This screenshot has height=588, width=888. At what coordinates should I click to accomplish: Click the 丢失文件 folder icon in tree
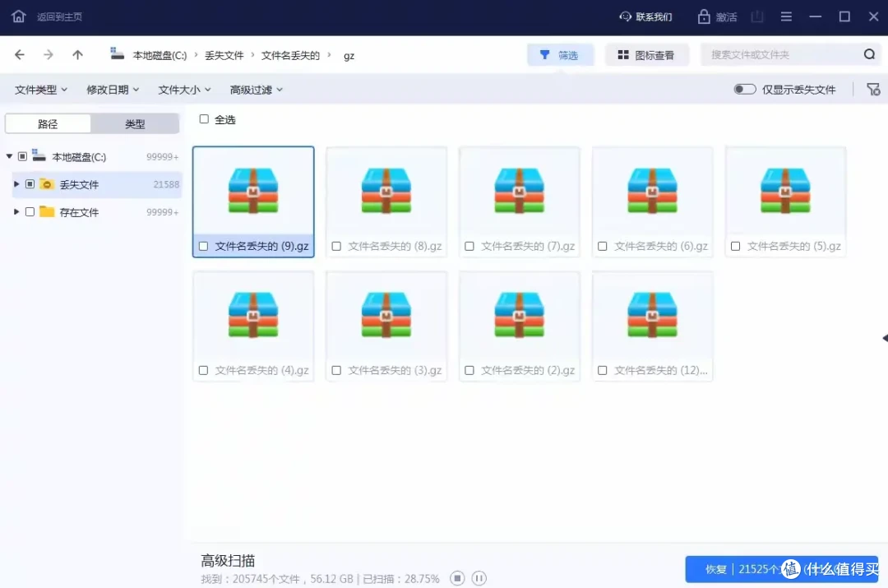pyautogui.click(x=47, y=184)
